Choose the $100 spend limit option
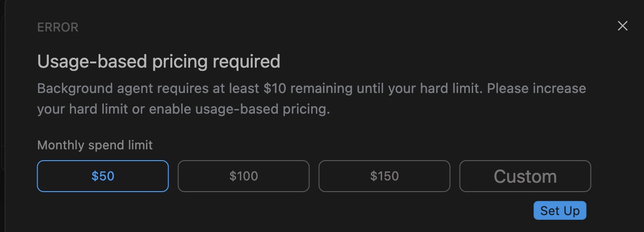 pyautogui.click(x=244, y=176)
